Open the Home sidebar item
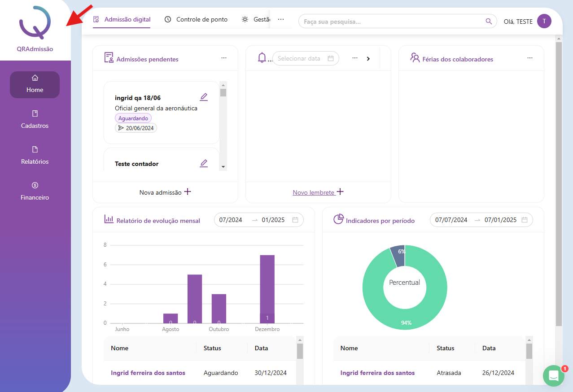 pyautogui.click(x=35, y=84)
